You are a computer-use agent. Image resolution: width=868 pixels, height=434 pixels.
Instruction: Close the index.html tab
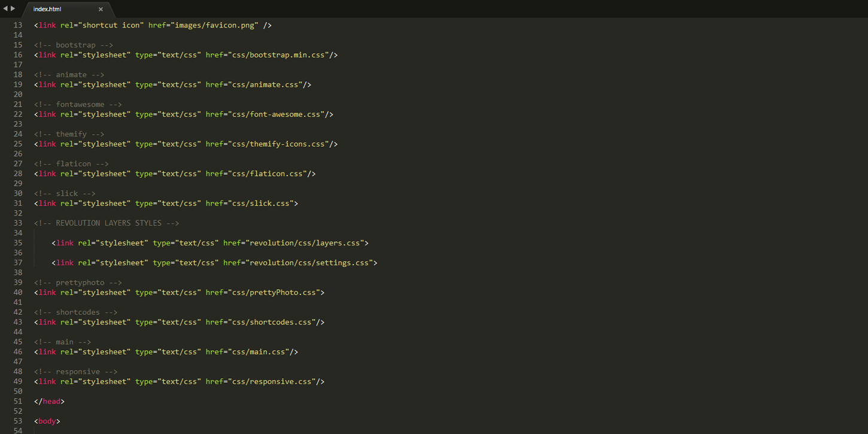101,9
